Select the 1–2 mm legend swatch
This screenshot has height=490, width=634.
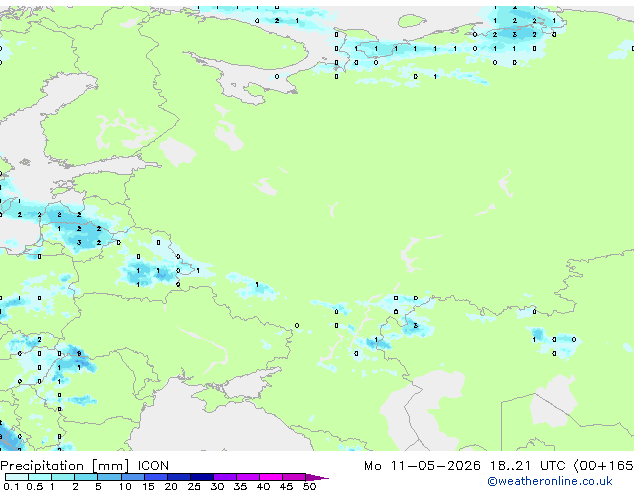[x=63, y=477]
